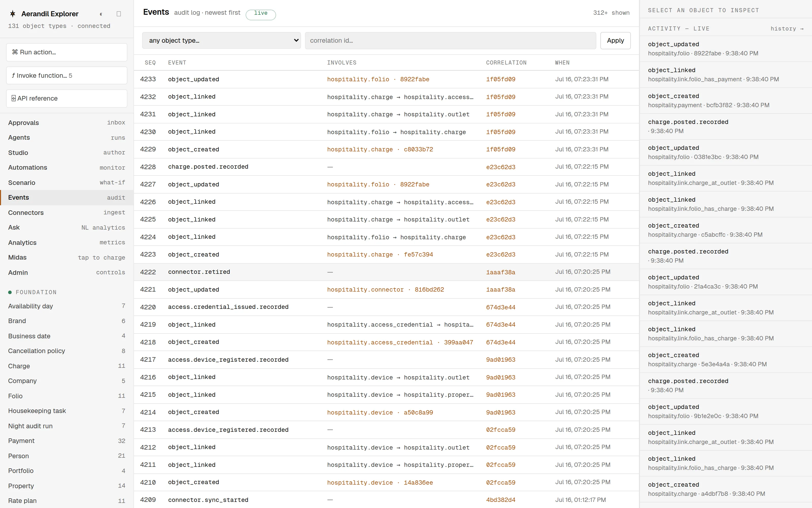Open hospitality.access_credential 399aa047 link
Screen dimensions: 812x508
400,342
